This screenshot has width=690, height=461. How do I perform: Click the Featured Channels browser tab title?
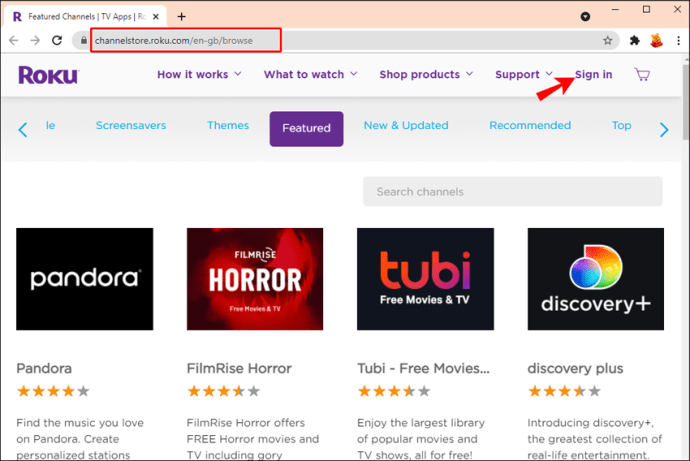tap(87, 17)
